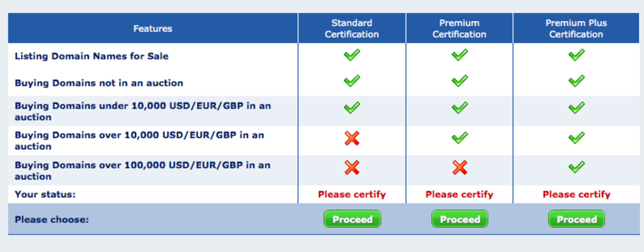Click Premium checkmark for Listing Domain Names
Viewport: 644px width, 252px height.
tap(460, 55)
